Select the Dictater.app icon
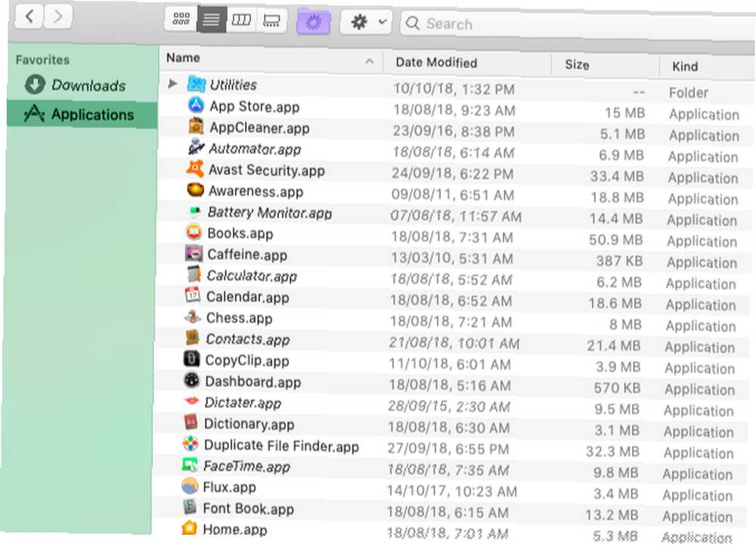 pos(191,401)
